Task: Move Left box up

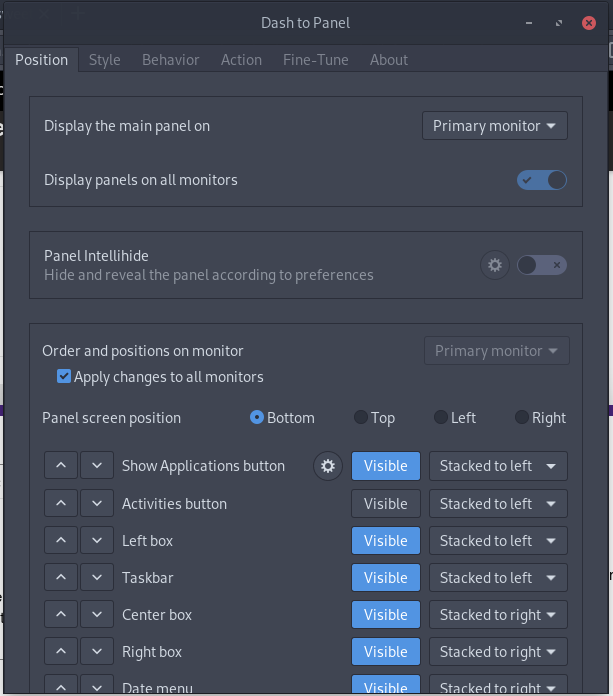Action: pos(61,541)
